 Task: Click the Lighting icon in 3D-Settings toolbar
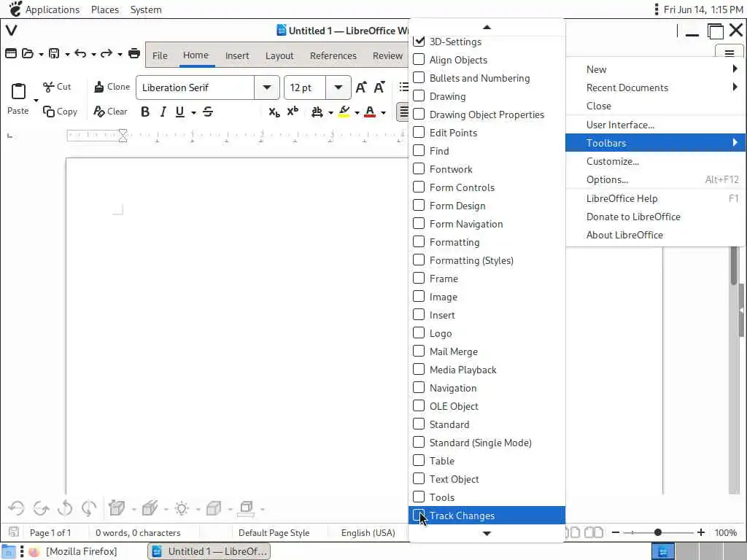(x=182, y=508)
